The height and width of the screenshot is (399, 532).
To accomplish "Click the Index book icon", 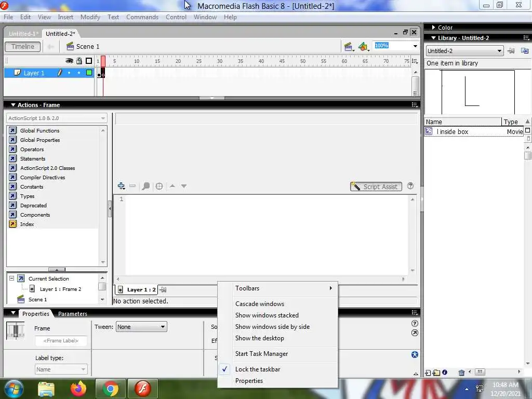I will pyautogui.click(x=13, y=224).
